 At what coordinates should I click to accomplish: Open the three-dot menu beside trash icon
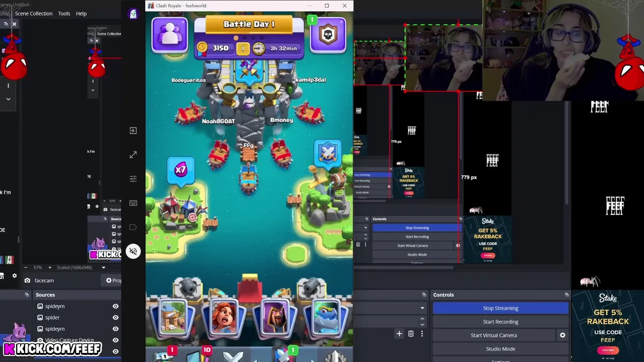click(422, 333)
